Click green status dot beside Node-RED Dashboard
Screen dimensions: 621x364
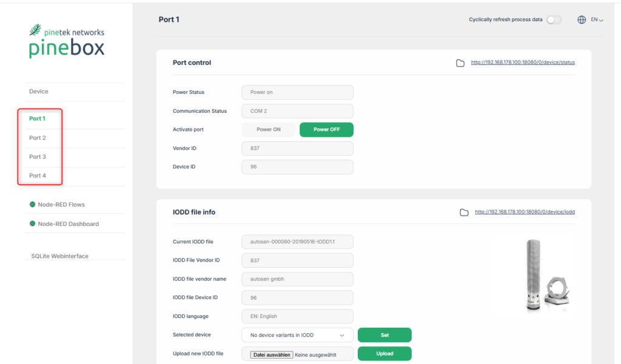click(33, 224)
